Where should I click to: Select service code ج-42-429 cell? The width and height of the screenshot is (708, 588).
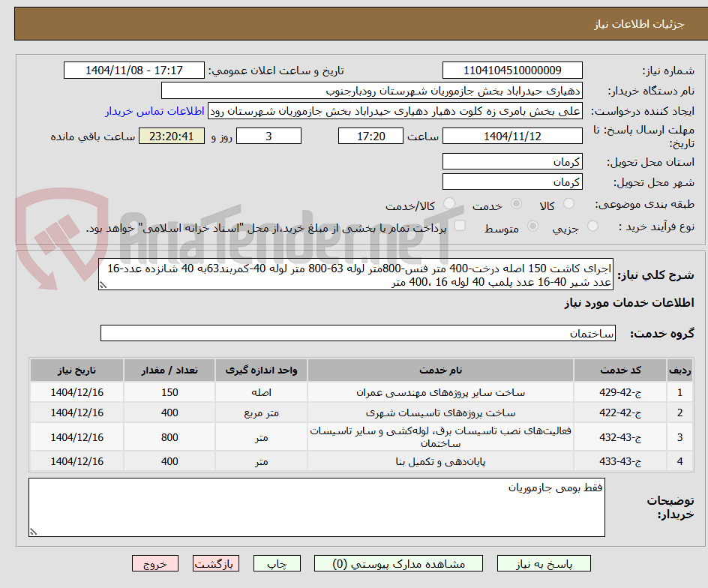coord(620,392)
